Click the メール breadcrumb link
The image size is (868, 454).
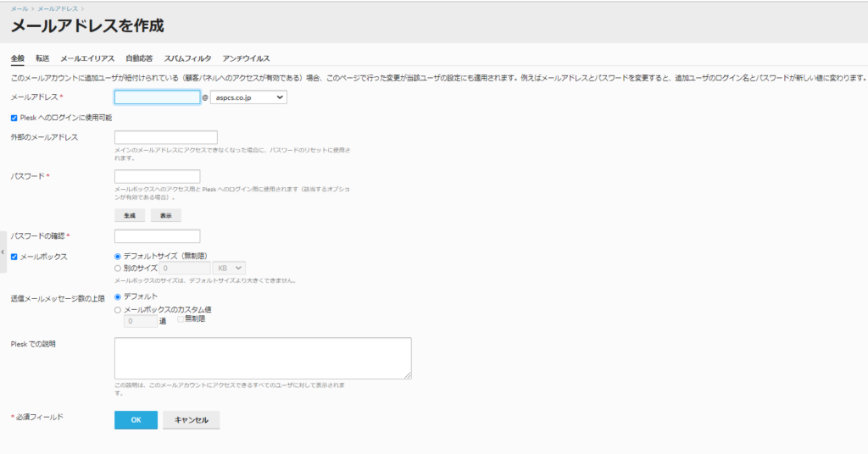[19, 8]
